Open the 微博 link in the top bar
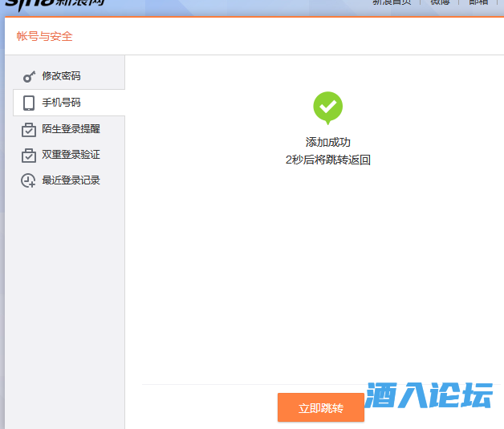The width and height of the screenshot is (504, 429). pyautogui.click(x=441, y=3)
